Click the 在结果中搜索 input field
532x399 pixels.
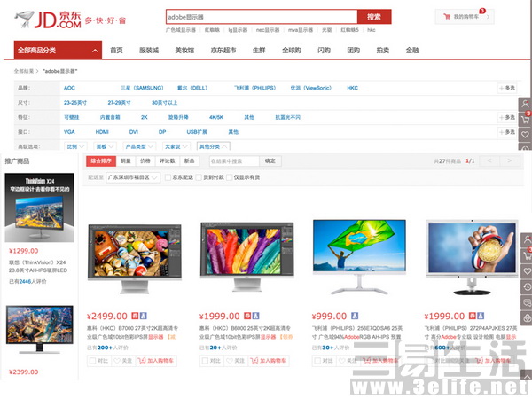coord(234,160)
